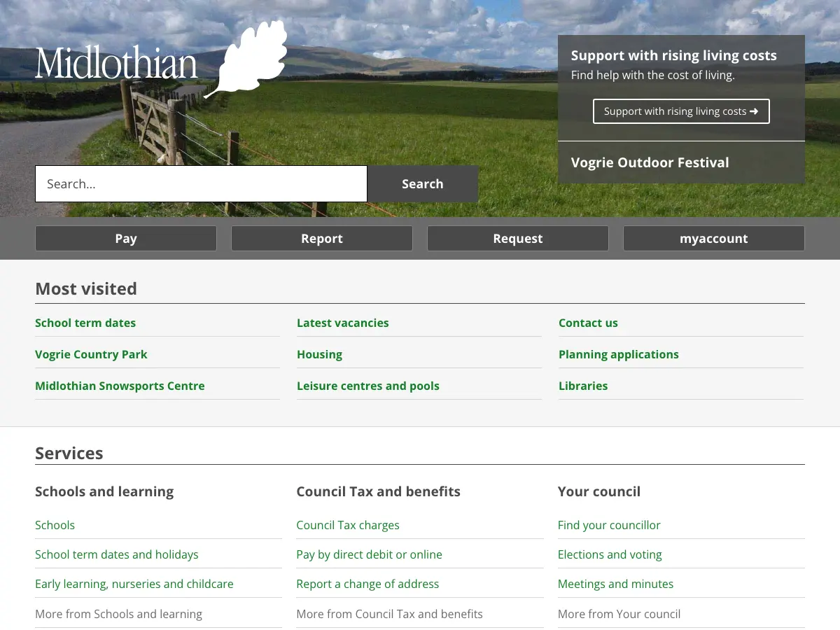Screen dimensions: 840x630
Task: Open School term dates in Most visited
Action: point(85,323)
